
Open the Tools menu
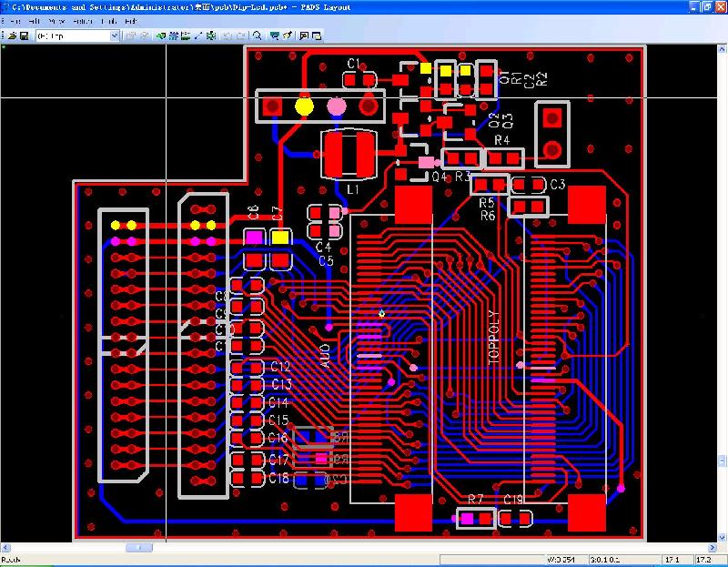tap(108, 20)
